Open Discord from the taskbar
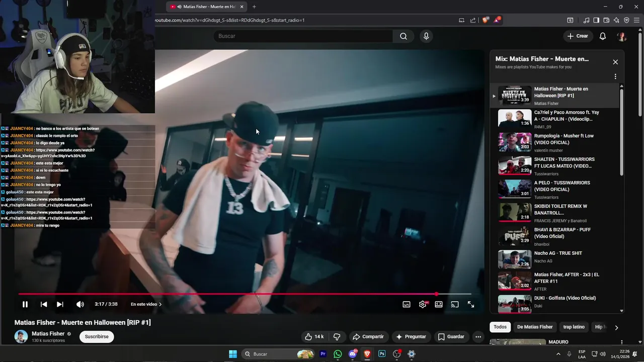Viewport: 644px width, 362px height. click(x=353, y=354)
